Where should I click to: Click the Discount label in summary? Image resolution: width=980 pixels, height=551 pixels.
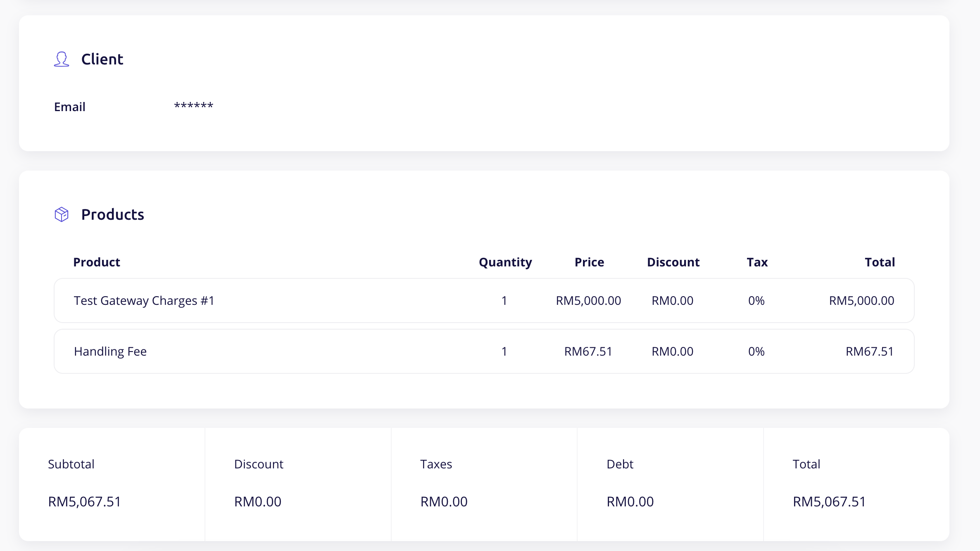point(259,464)
